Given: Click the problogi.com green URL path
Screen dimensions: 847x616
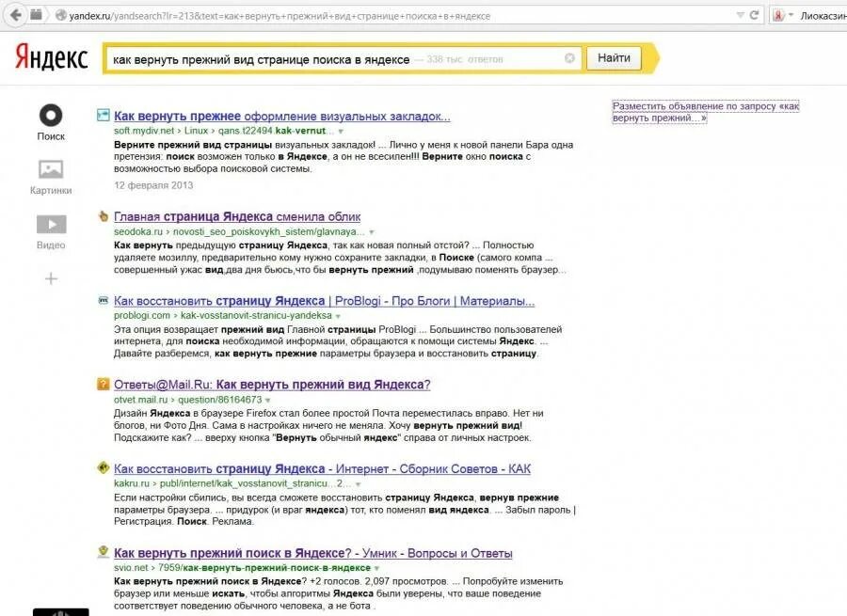Looking at the screenshot, I should [223, 315].
